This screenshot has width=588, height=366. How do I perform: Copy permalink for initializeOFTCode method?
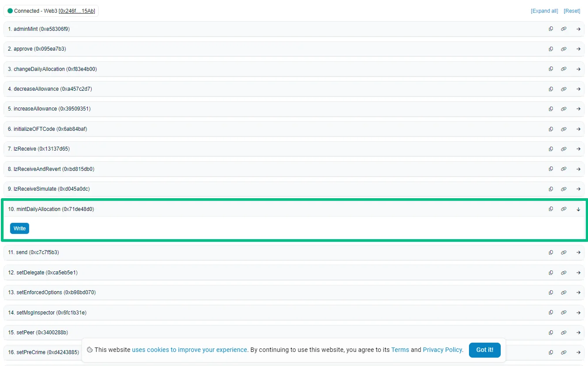pyautogui.click(x=563, y=129)
